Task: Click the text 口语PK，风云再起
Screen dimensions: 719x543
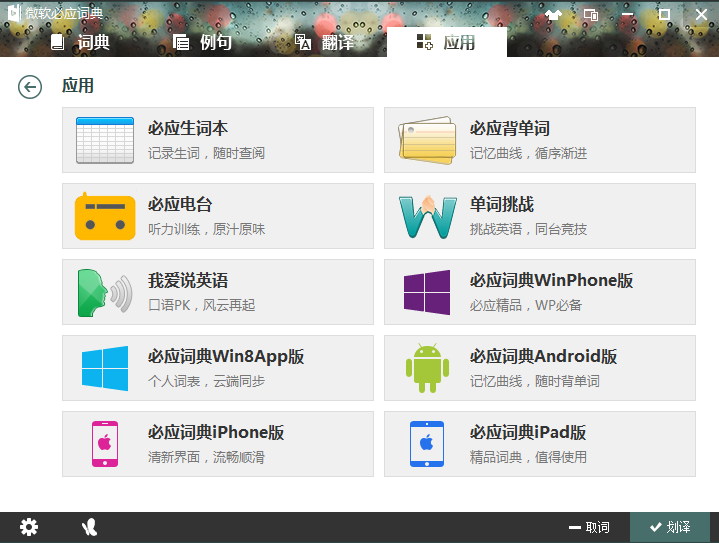Action: click(201, 305)
